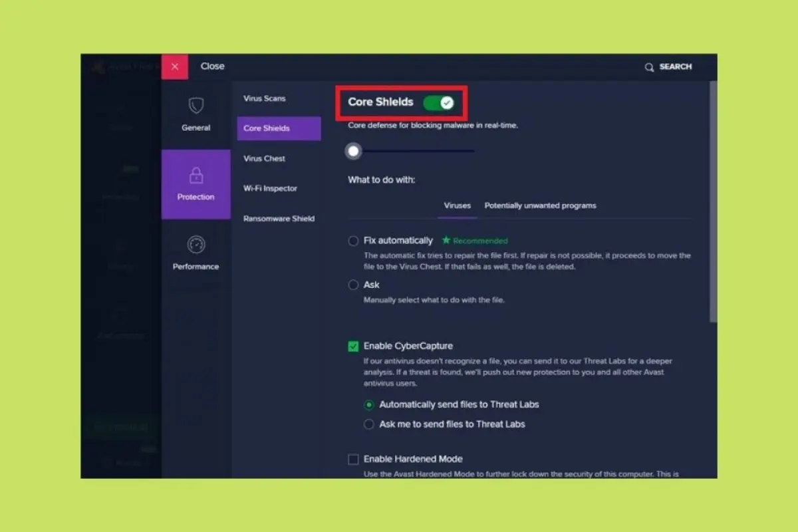Screen dimensions: 798x532
Task: Click the green Recommended star label
Action: point(475,241)
